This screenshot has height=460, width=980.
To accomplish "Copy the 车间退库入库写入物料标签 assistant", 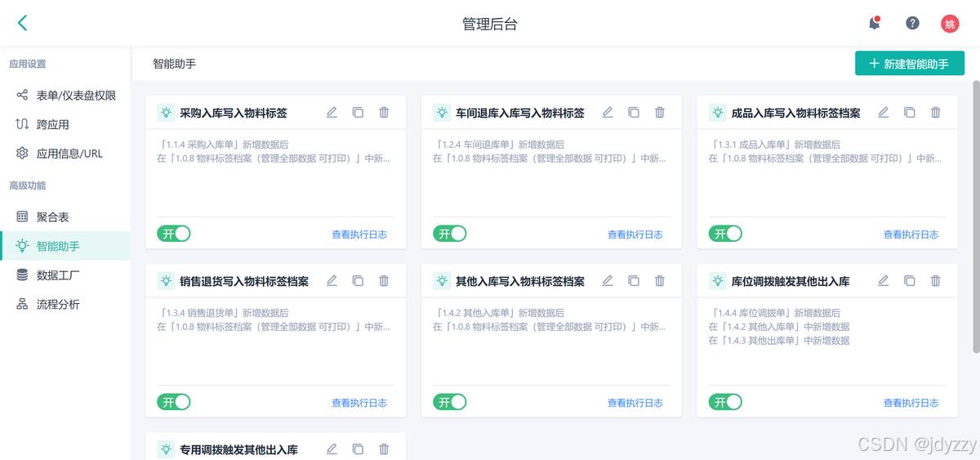I will pyautogui.click(x=634, y=113).
